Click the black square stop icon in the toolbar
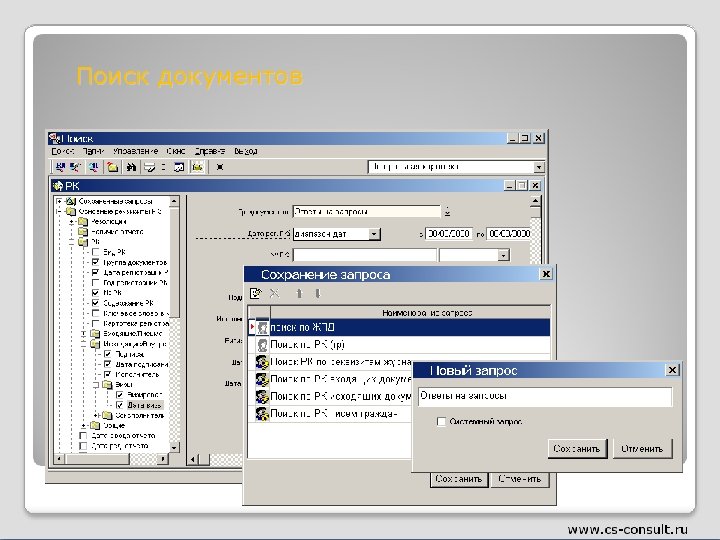The image size is (720, 540). 220,167
